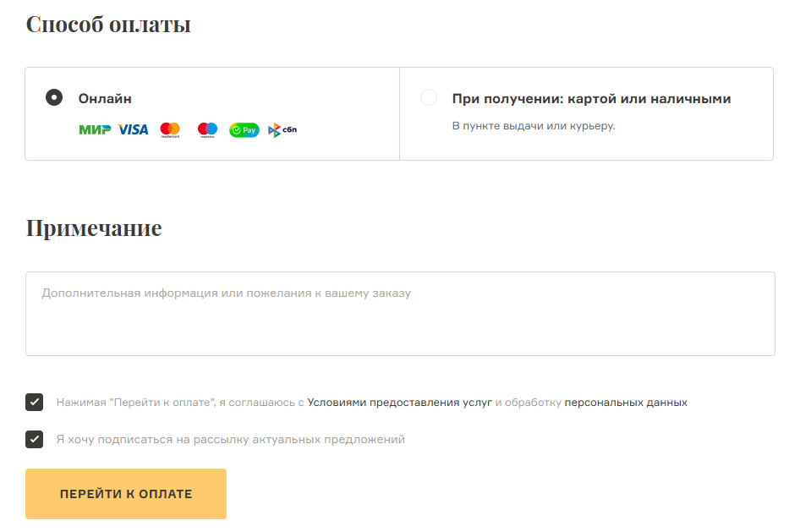Screen dimensions: 811x532
Task: Click the МИР payment system logo
Action: 95,129
